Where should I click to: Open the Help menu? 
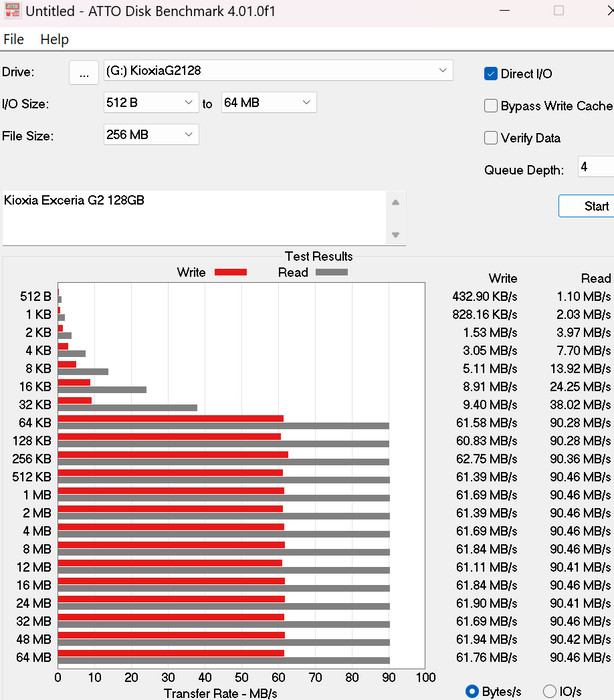pyautogui.click(x=54, y=39)
